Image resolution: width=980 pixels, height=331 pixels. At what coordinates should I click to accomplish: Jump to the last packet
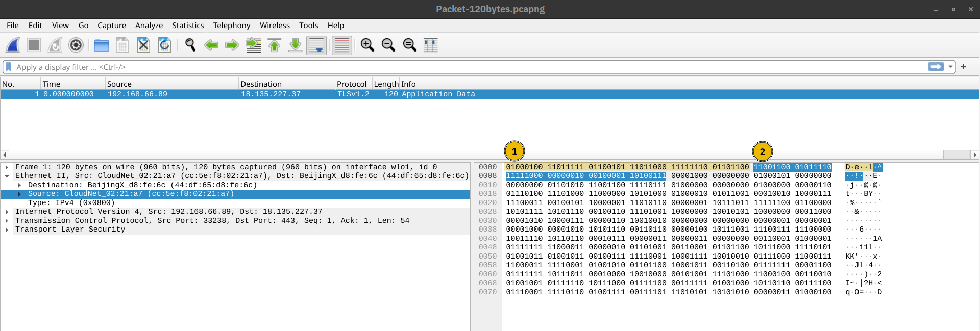click(295, 45)
